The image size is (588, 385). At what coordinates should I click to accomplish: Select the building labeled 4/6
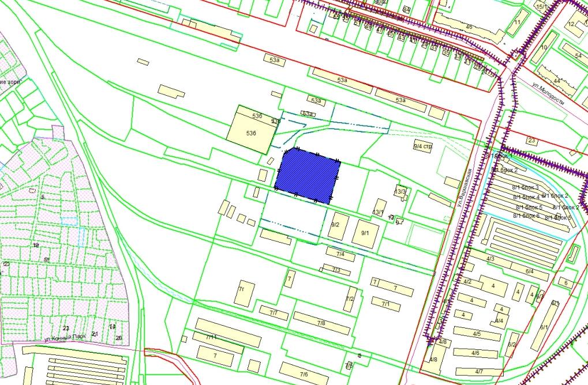coord(475,352)
